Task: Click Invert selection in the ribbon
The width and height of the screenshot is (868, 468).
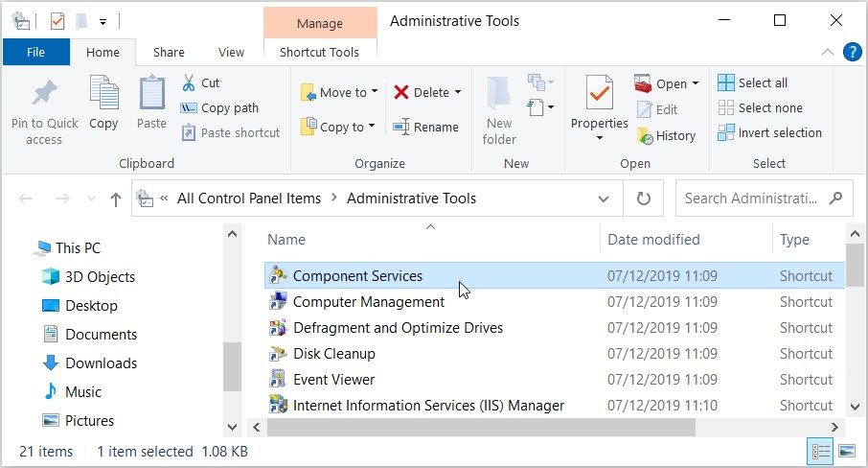Action: [769, 133]
